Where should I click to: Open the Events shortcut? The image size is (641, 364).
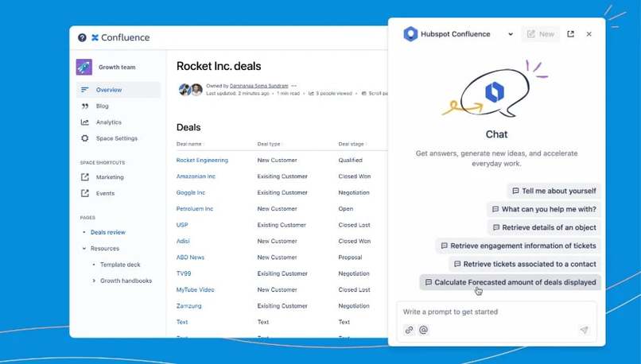pyautogui.click(x=105, y=194)
